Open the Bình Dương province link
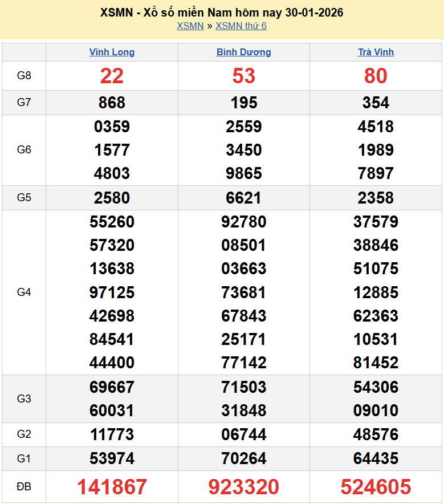The image size is (444, 504). coord(243,52)
